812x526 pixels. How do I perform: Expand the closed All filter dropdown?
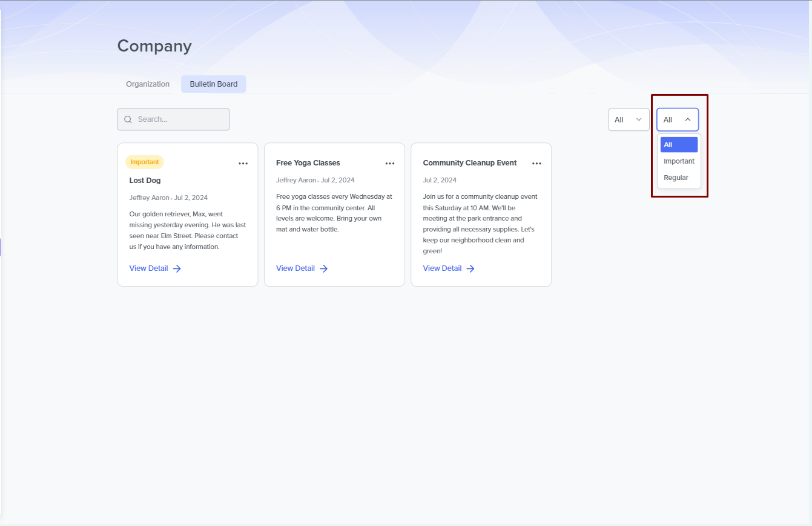(629, 119)
